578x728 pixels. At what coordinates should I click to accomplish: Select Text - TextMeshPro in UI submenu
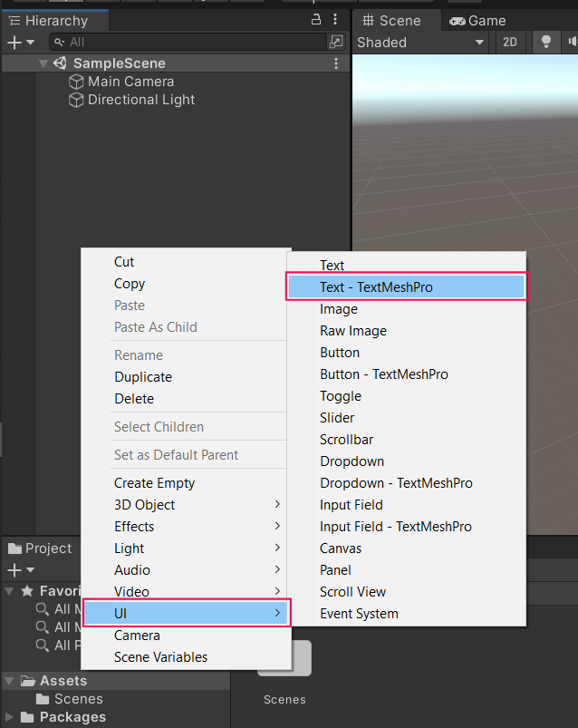407,286
